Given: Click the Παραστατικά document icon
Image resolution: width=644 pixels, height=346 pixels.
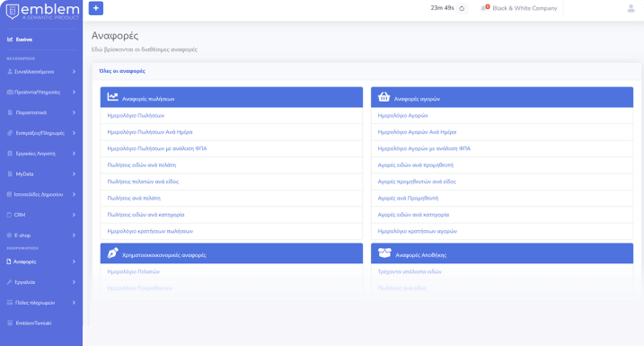Looking at the screenshot, I should pyautogui.click(x=10, y=112).
